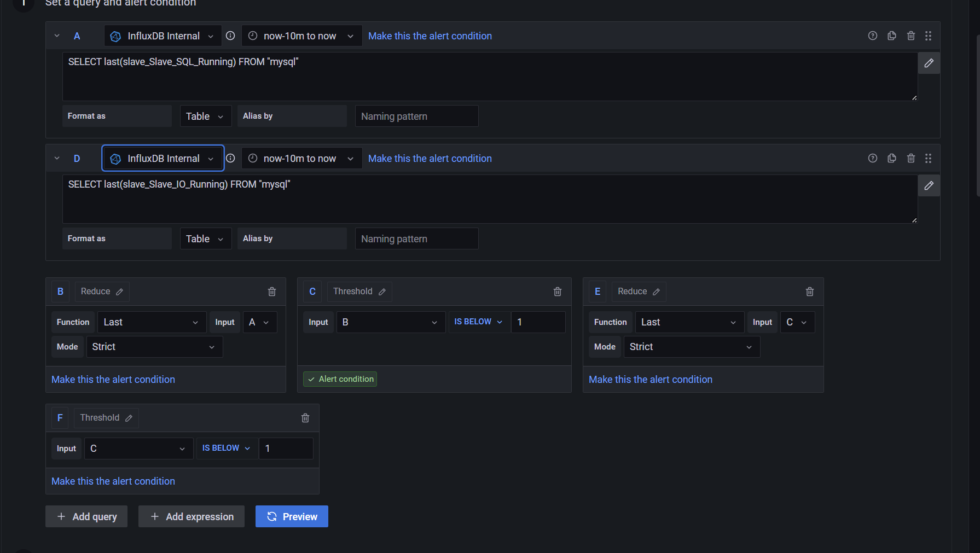Open Function dropdown in expression E
The image size is (980, 553).
(689, 322)
